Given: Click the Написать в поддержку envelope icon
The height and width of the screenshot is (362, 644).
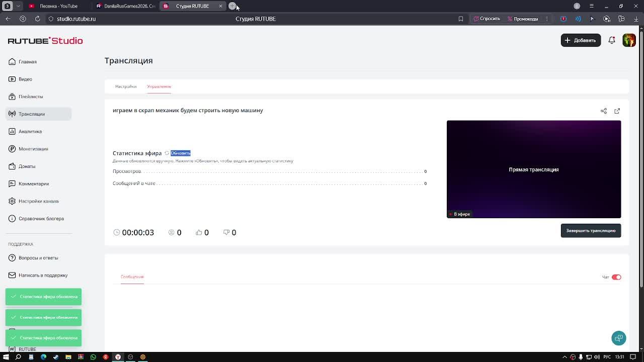Looking at the screenshot, I should point(12,275).
